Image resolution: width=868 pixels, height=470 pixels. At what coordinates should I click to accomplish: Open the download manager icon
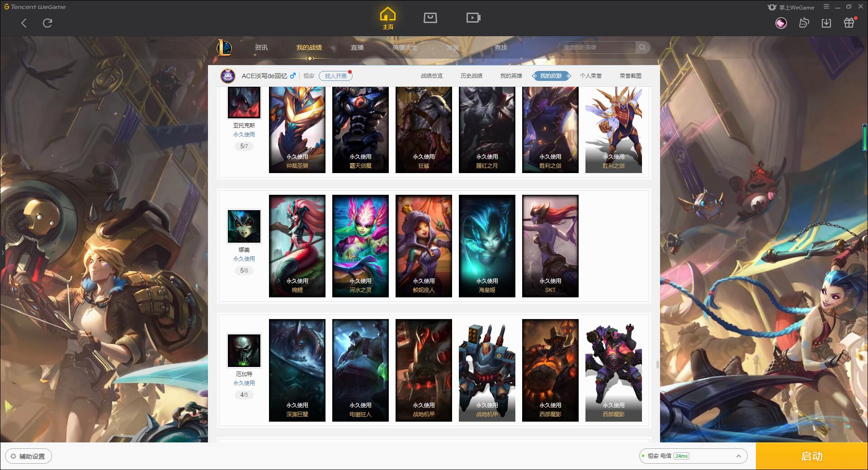pos(826,23)
